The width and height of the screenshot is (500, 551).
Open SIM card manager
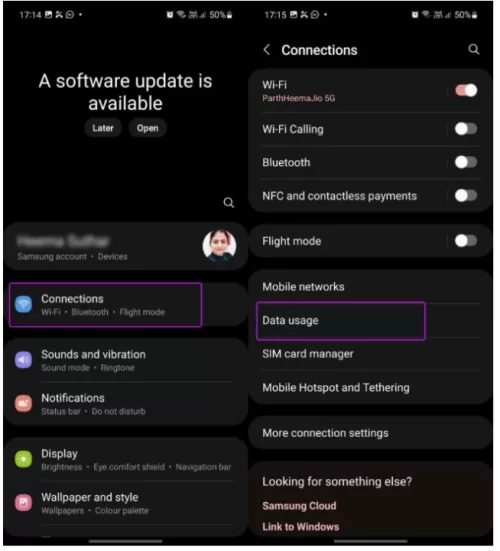point(371,354)
